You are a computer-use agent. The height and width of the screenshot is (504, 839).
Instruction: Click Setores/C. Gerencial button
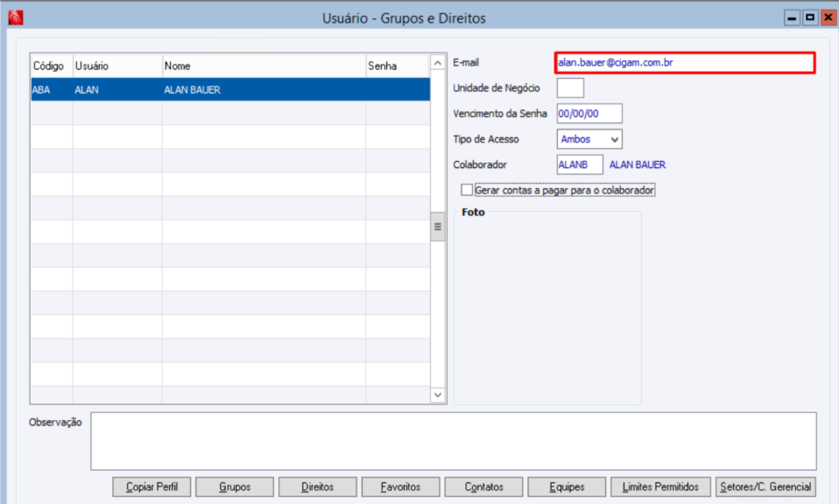[x=765, y=486]
